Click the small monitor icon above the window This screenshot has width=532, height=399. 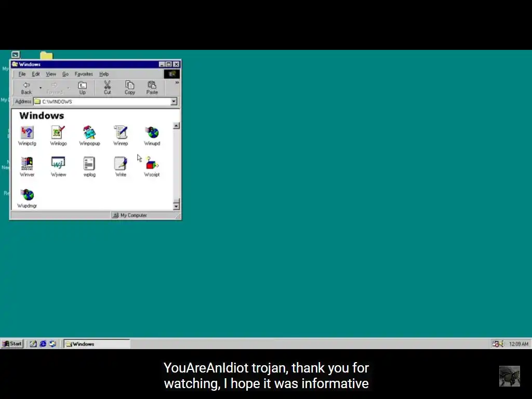(16, 54)
